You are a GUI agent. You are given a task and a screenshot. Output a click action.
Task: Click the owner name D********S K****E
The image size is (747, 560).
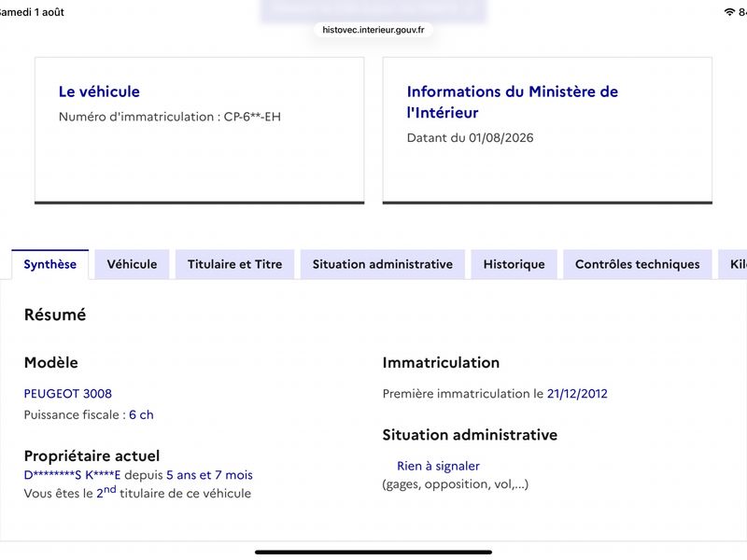73,475
